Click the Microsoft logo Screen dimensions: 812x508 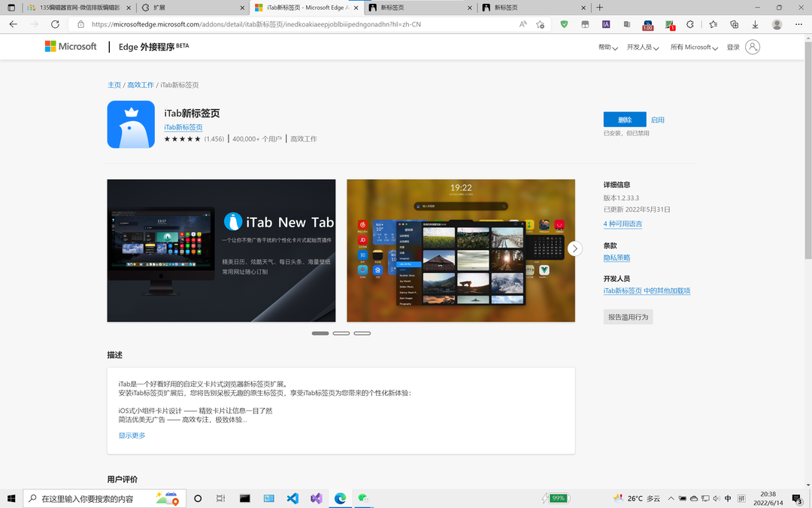(71, 47)
